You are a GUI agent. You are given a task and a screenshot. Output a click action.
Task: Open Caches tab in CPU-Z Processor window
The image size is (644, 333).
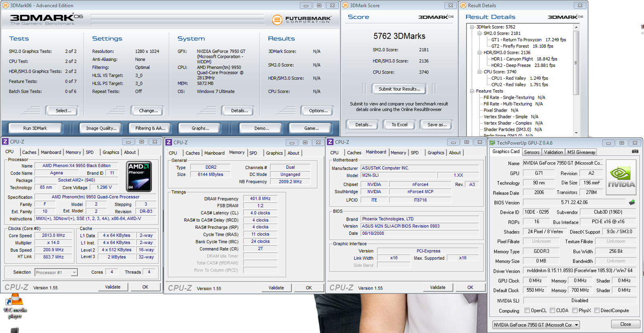[x=29, y=152]
